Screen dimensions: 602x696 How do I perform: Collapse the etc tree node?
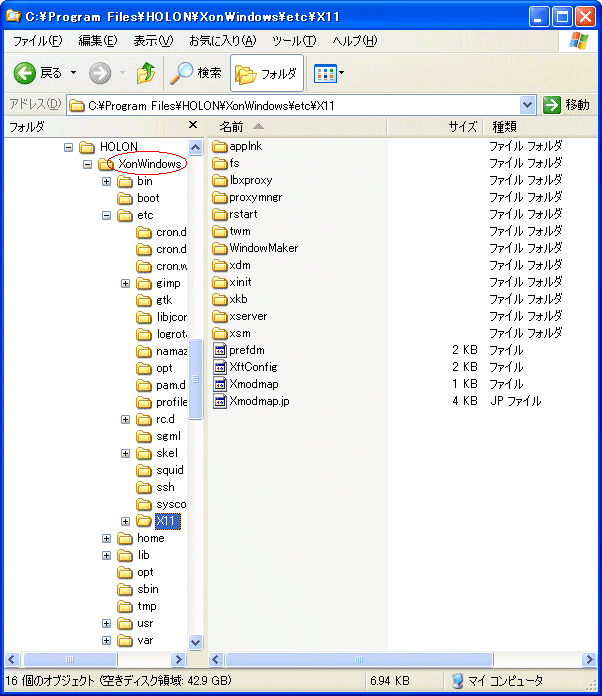(x=107, y=215)
